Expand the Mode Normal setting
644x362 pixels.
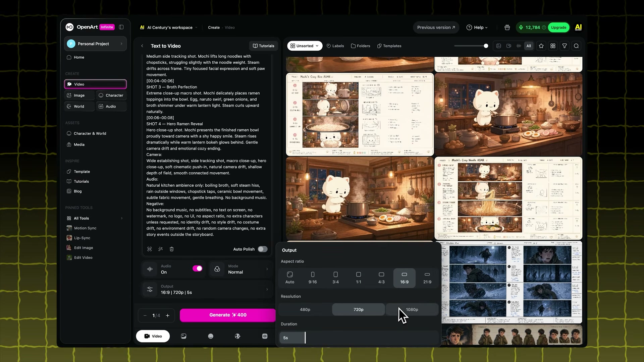241,269
